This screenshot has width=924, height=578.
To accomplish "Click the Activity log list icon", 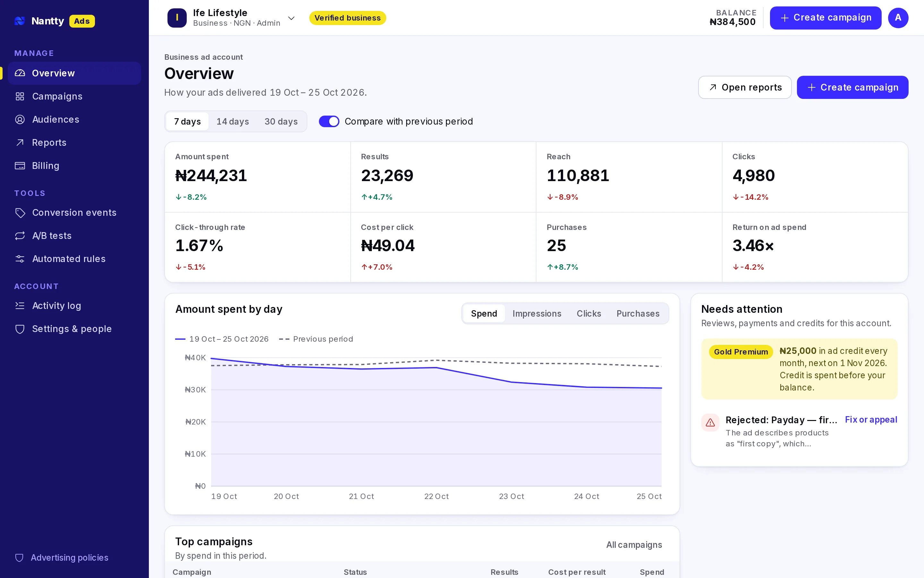I will [x=20, y=305].
